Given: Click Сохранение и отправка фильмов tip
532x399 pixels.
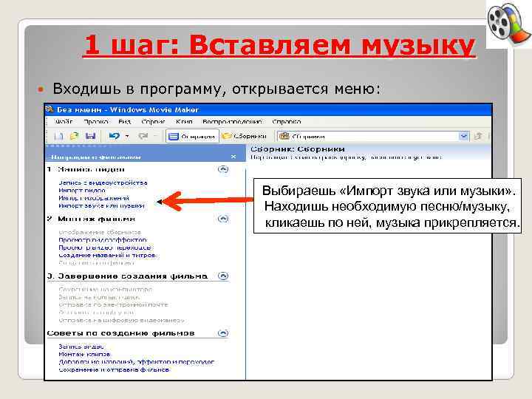Looking at the screenshot, I should coord(114,369).
